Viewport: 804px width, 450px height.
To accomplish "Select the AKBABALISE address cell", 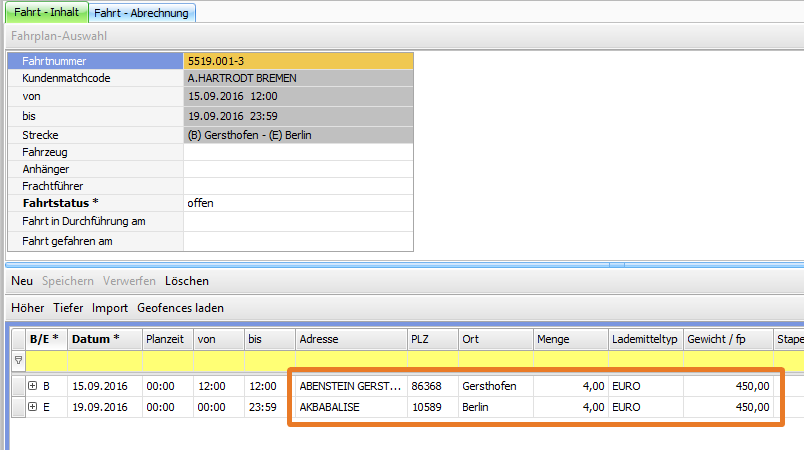I will click(x=350, y=407).
